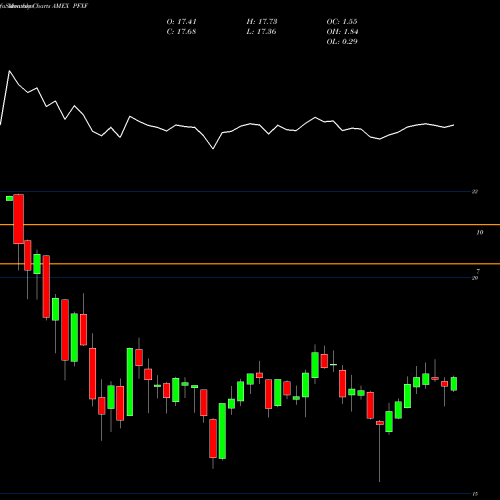Click the "OC: 1.55" value
This screenshot has width=500, height=500.
click(342, 22)
